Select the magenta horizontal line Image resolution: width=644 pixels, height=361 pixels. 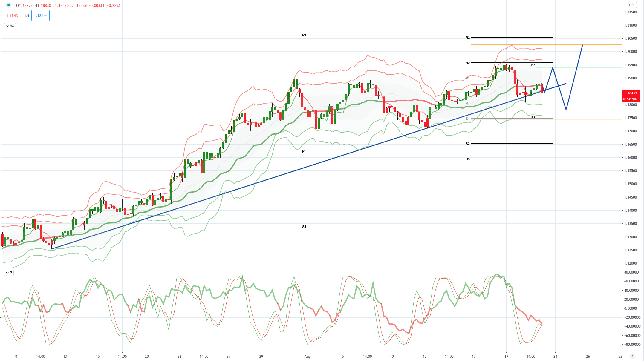pos(464,252)
